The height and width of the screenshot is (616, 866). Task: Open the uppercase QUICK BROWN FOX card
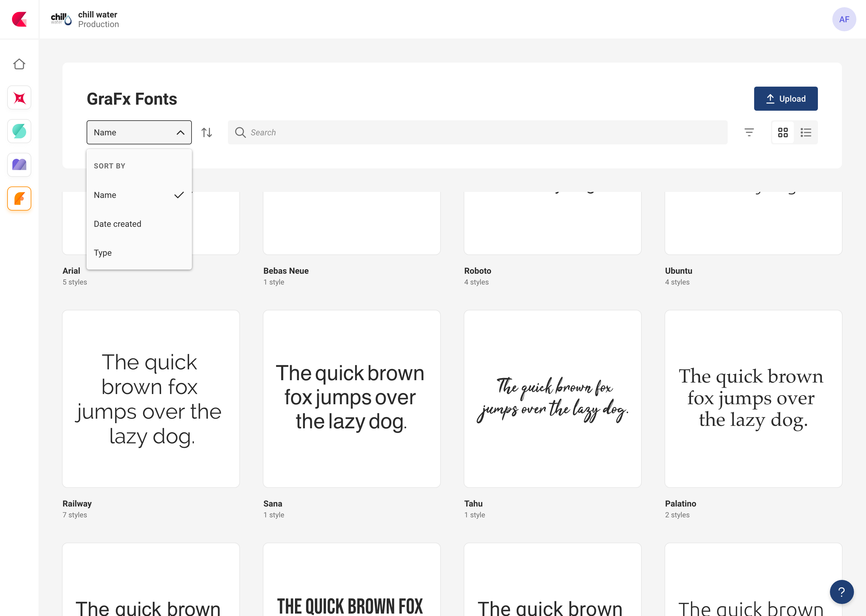[x=352, y=580]
